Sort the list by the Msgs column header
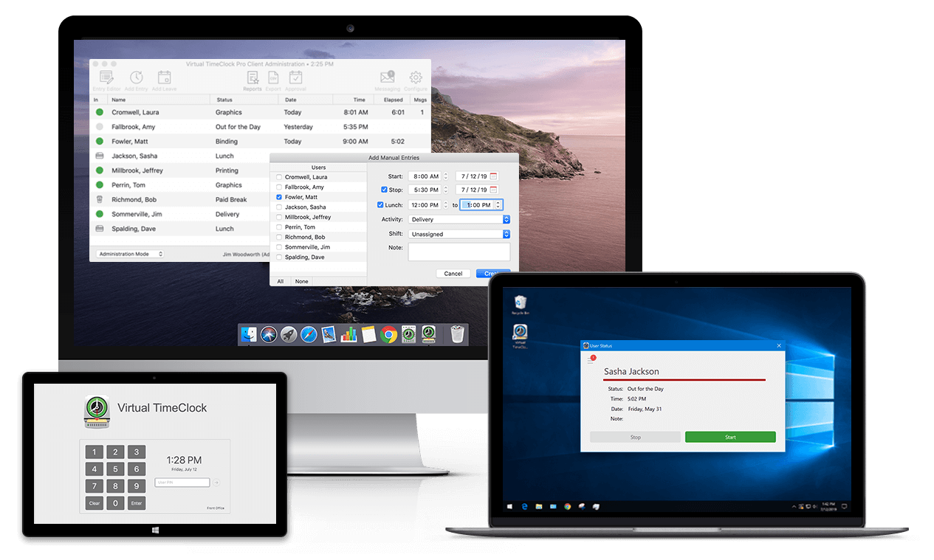934x560 pixels. [420, 100]
